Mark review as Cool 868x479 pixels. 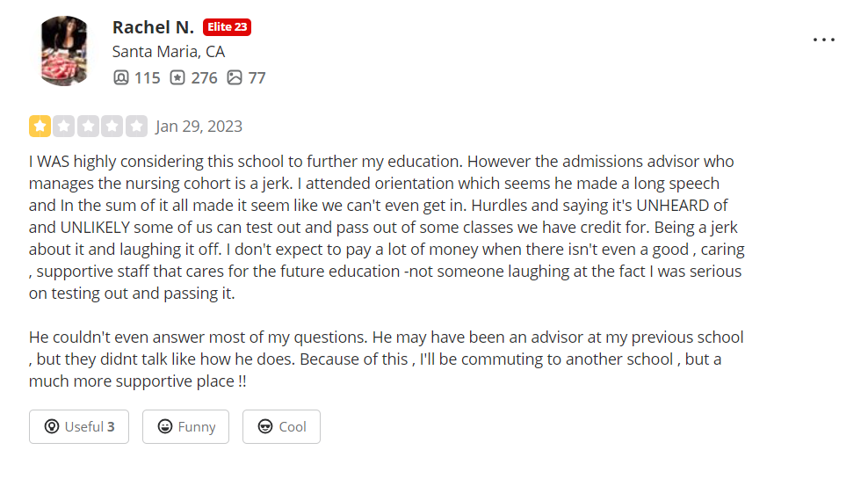(x=281, y=426)
